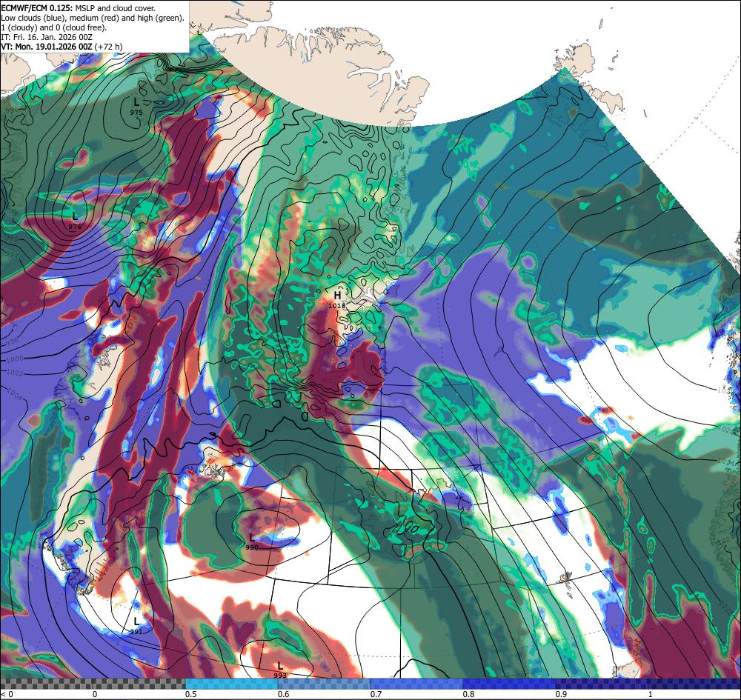Click the low pressure marker labeled 976

75,221
